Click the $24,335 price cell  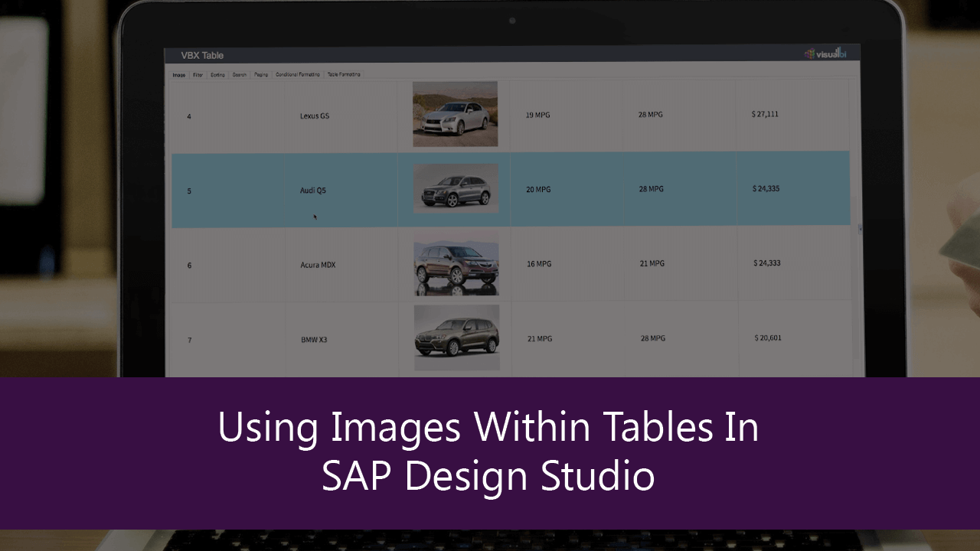(766, 188)
